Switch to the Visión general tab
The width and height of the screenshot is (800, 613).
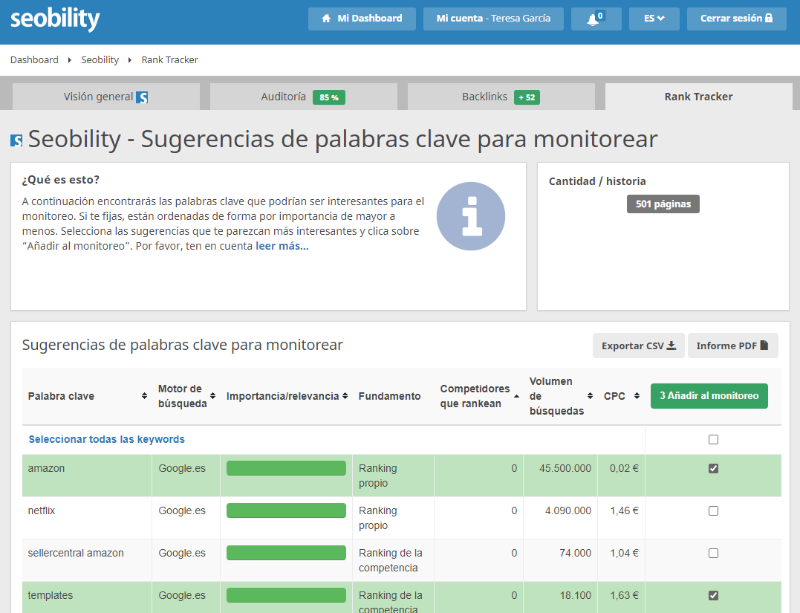tap(106, 96)
